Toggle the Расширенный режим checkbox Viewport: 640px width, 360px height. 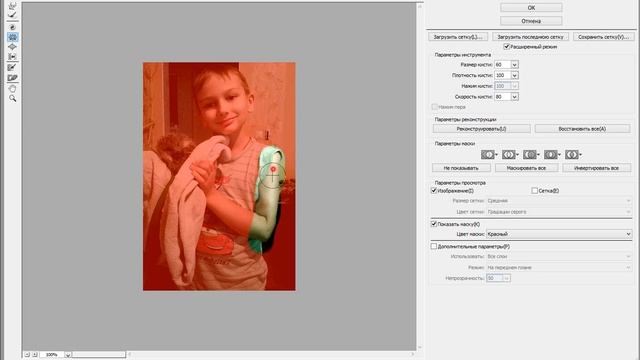[507, 47]
